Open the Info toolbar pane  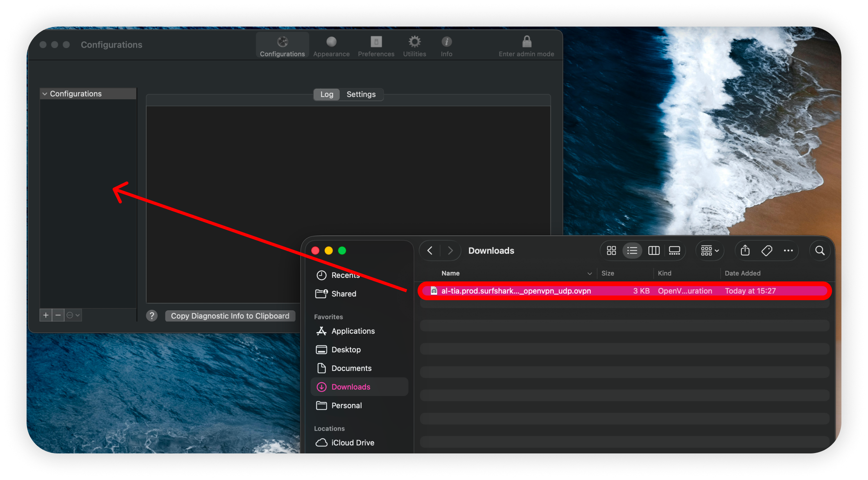point(447,46)
